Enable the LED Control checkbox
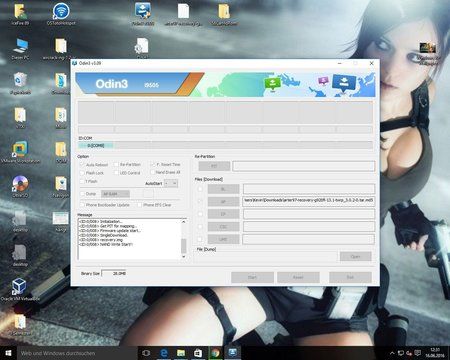The height and width of the screenshot is (360, 450). pyautogui.click(x=116, y=173)
